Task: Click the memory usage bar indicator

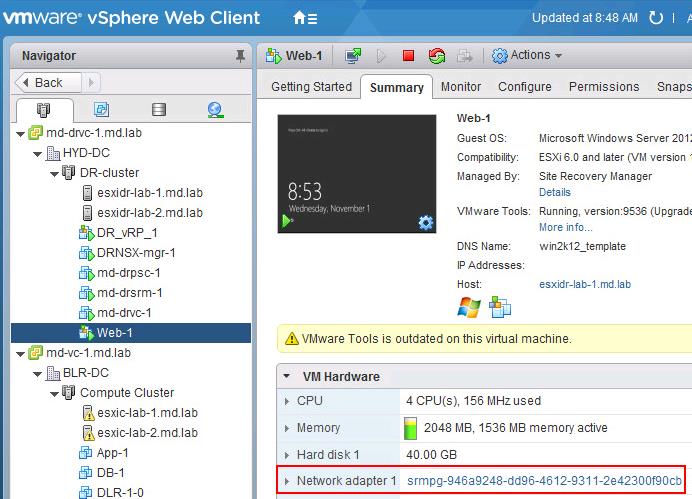Action: 410,428
